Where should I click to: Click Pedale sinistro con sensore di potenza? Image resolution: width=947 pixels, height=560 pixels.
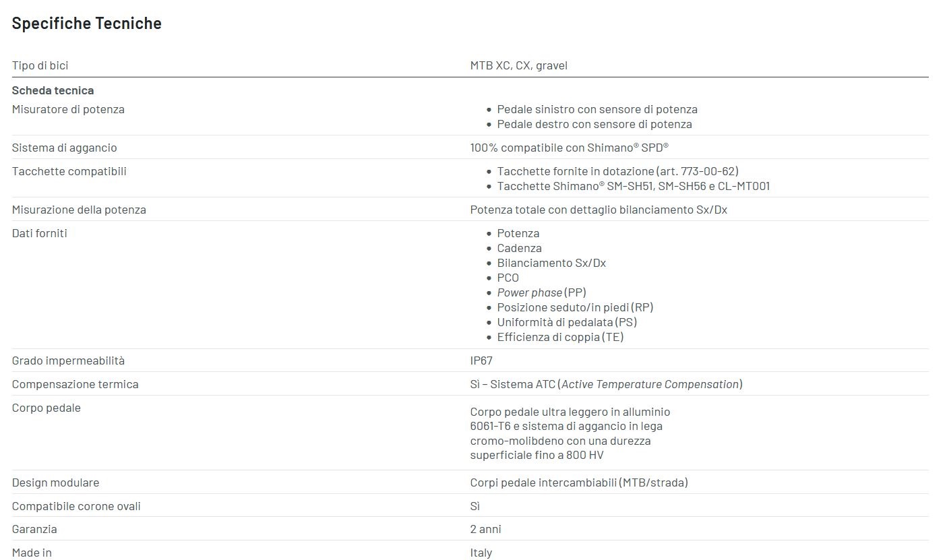click(597, 109)
